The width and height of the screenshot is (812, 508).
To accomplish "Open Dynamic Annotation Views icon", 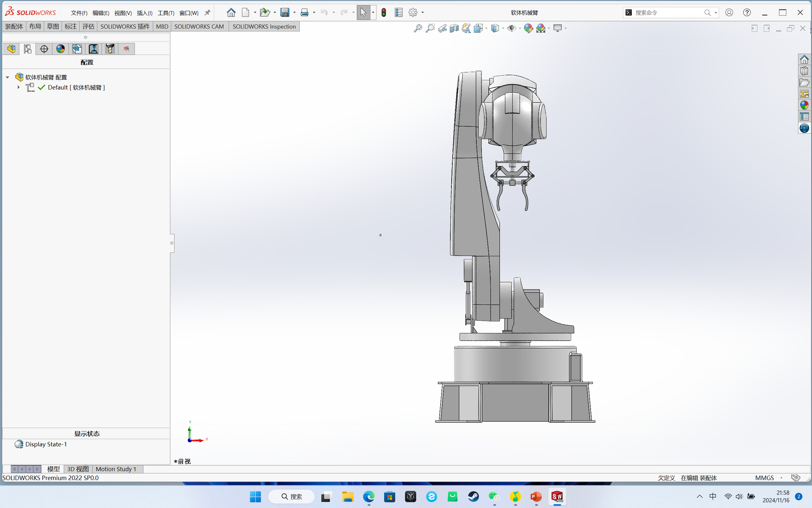I will [466, 28].
